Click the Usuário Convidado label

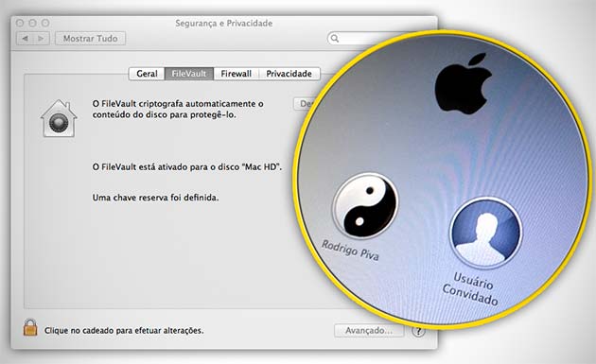470,289
